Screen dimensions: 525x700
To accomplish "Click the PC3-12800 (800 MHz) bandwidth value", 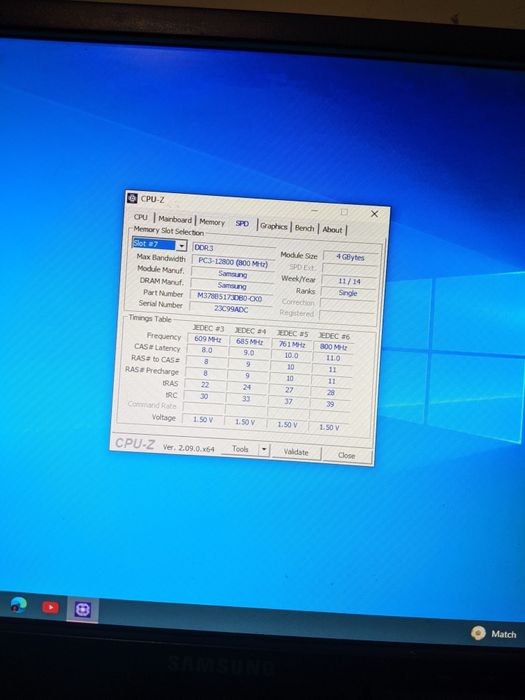I will pyautogui.click(x=233, y=262).
